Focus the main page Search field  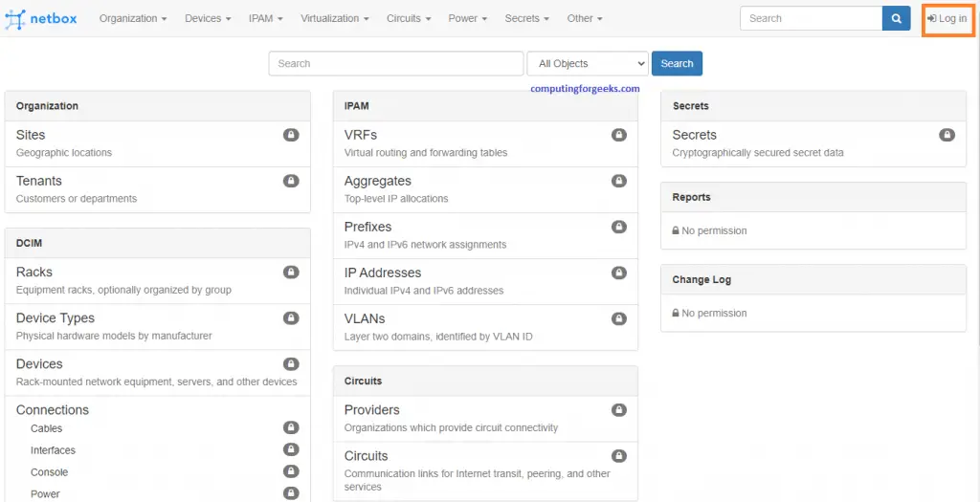click(x=396, y=64)
